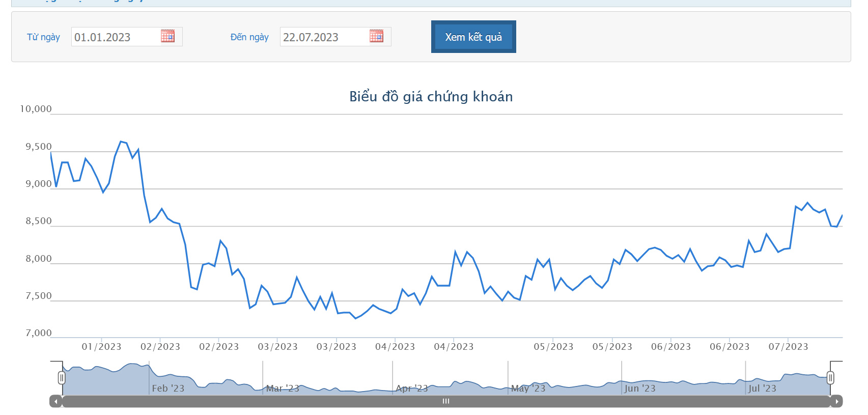Select Mar '23 in the navigator timeline
Screen dimensions: 868x415
(x=283, y=388)
